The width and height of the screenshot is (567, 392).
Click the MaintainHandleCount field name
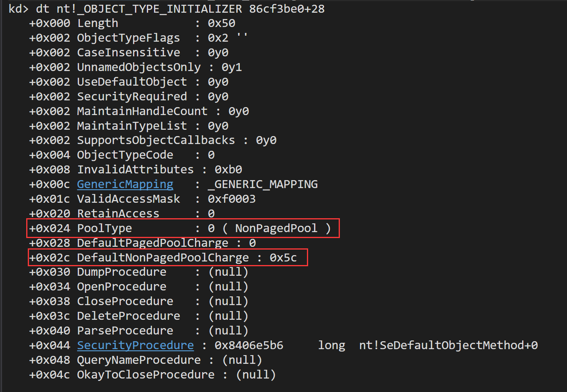pyautogui.click(x=142, y=111)
